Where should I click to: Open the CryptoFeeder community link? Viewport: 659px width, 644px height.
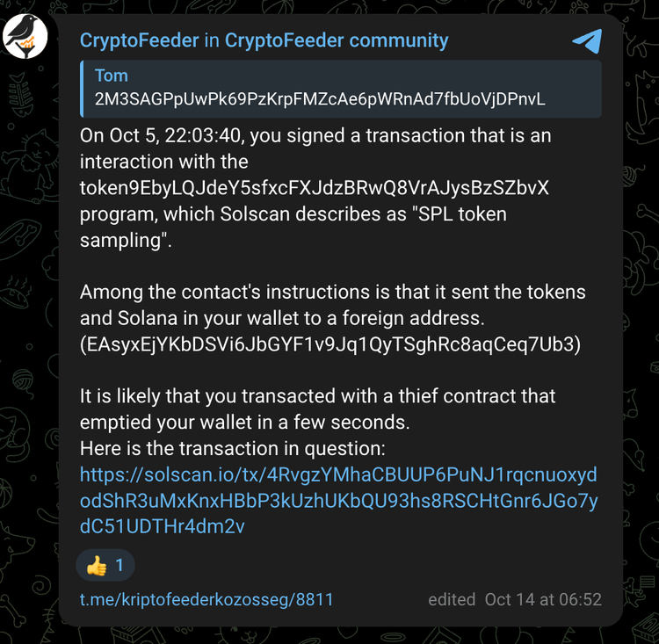[x=337, y=40]
